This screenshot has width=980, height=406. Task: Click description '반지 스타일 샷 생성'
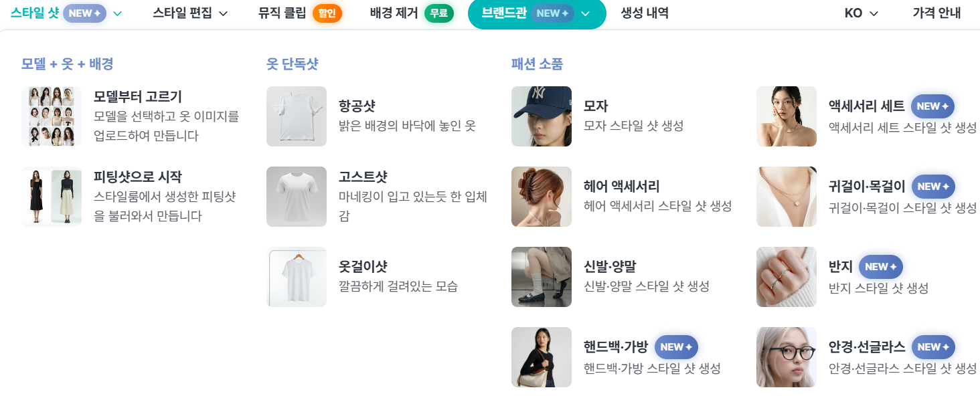[x=878, y=288]
